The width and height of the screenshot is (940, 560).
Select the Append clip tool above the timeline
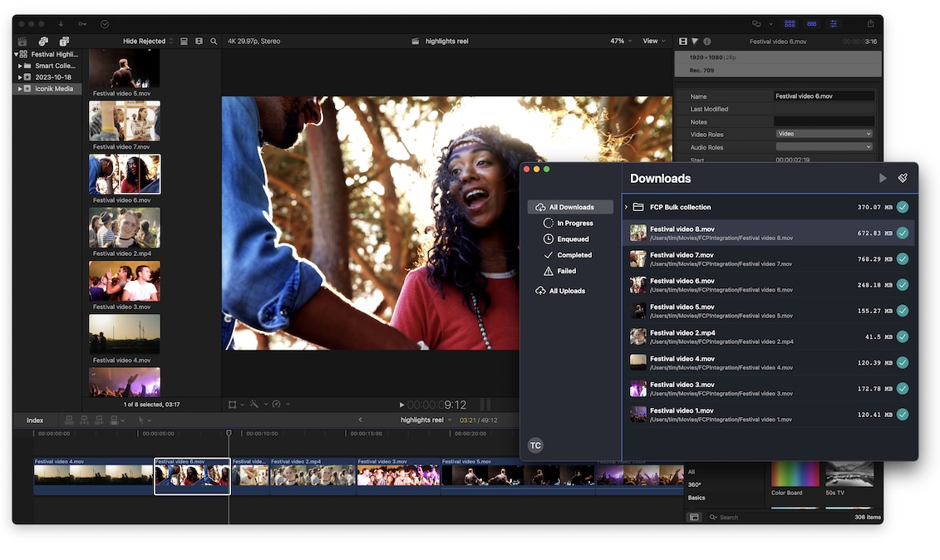click(98, 420)
